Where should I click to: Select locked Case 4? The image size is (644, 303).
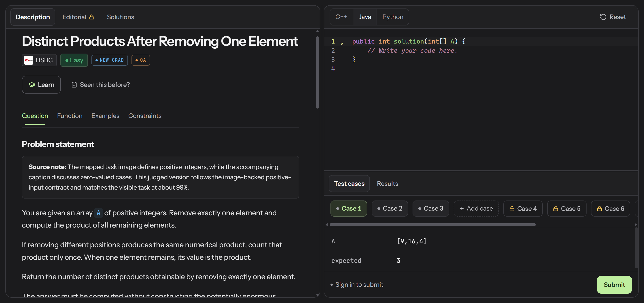523,208
